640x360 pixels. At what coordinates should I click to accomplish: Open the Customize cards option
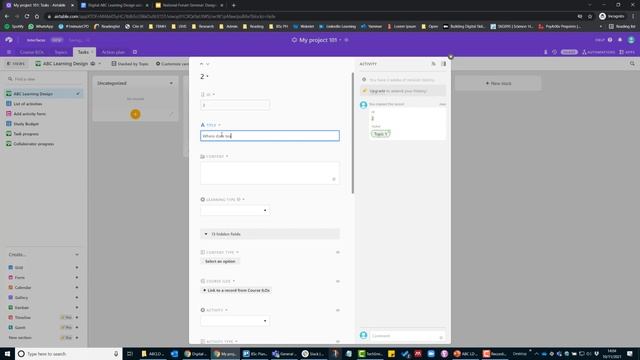coord(172,64)
